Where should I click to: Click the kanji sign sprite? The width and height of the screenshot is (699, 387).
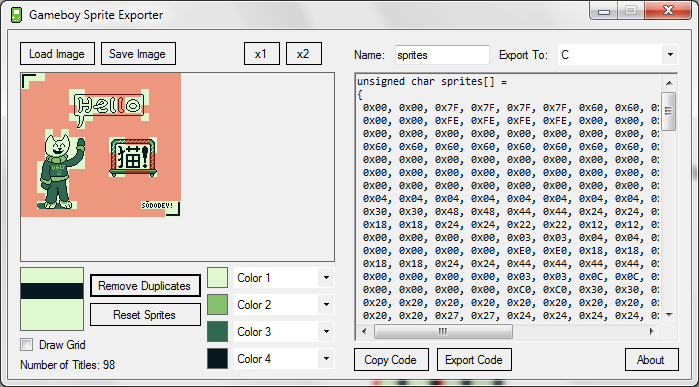pos(133,157)
